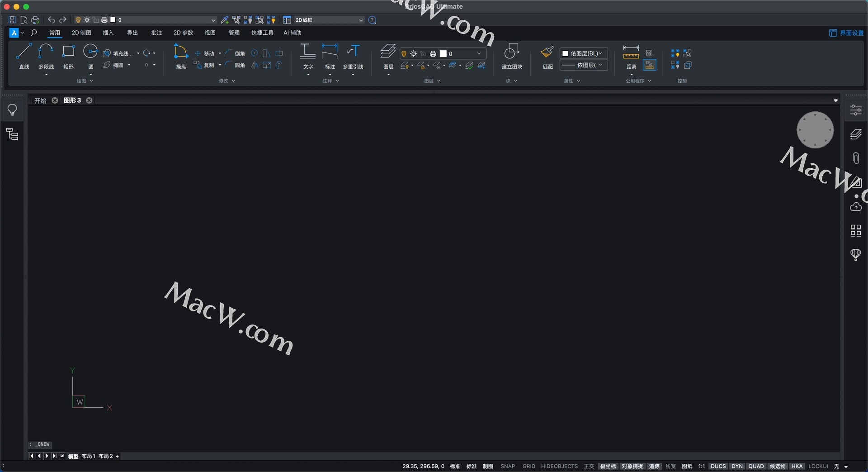Expand the 修改 panel group
The image size is (868, 472).
click(227, 81)
